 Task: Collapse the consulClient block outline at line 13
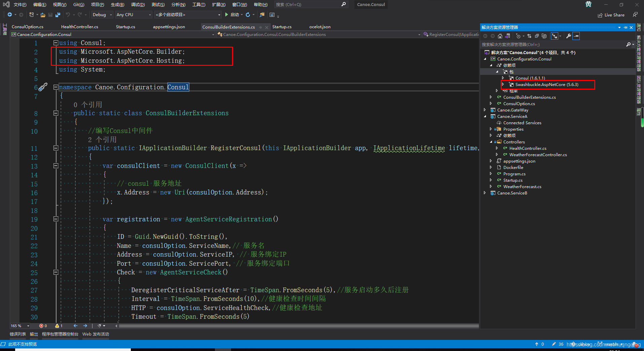[x=56, y=166]
